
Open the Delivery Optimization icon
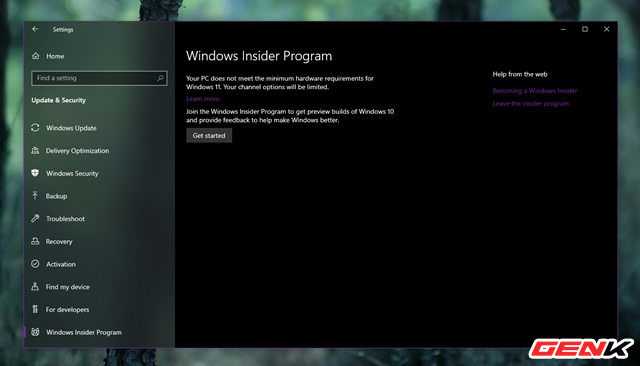35,151
